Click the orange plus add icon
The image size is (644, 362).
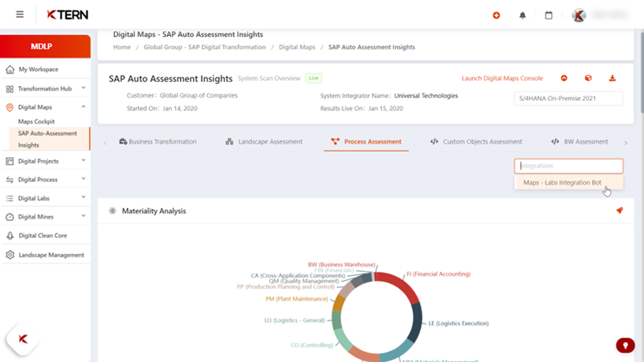(x=496, y=15)
